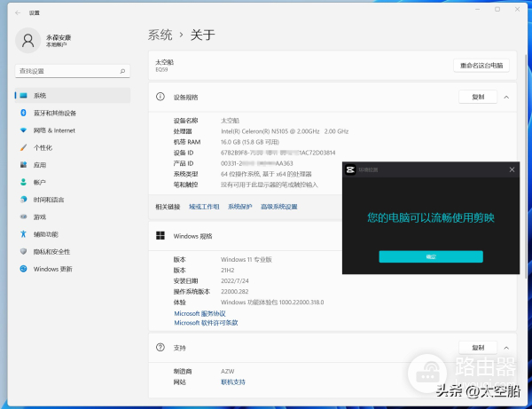The width and height of the screenshot is (532, 409).
Task: Open 应用 settings
Action: click(73, 165)
